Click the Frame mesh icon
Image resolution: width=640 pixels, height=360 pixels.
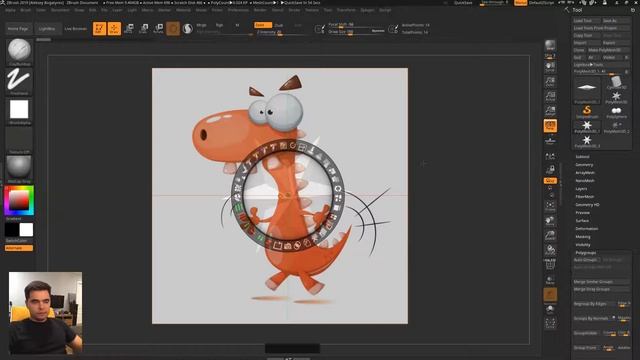coord(550,206)
